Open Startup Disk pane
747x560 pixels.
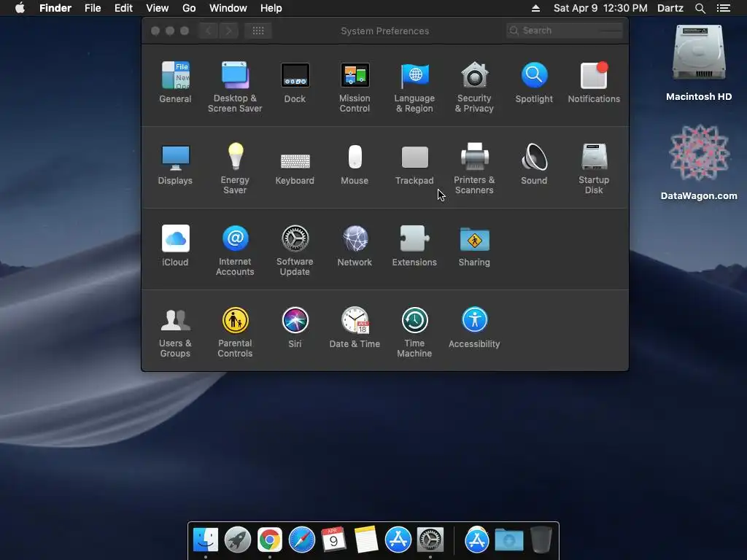tap(594, 168)
